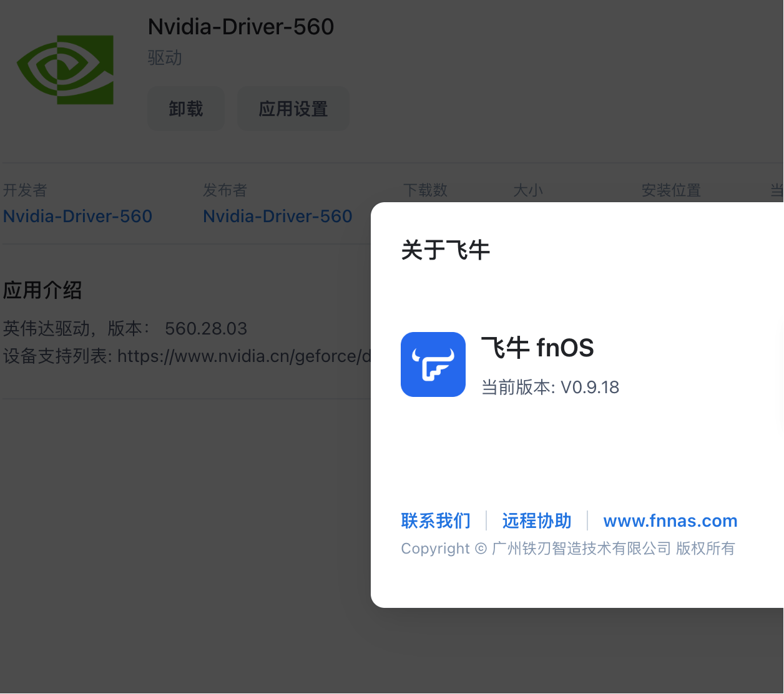
Task: Click the 驱动 category label
Action: 165,58
